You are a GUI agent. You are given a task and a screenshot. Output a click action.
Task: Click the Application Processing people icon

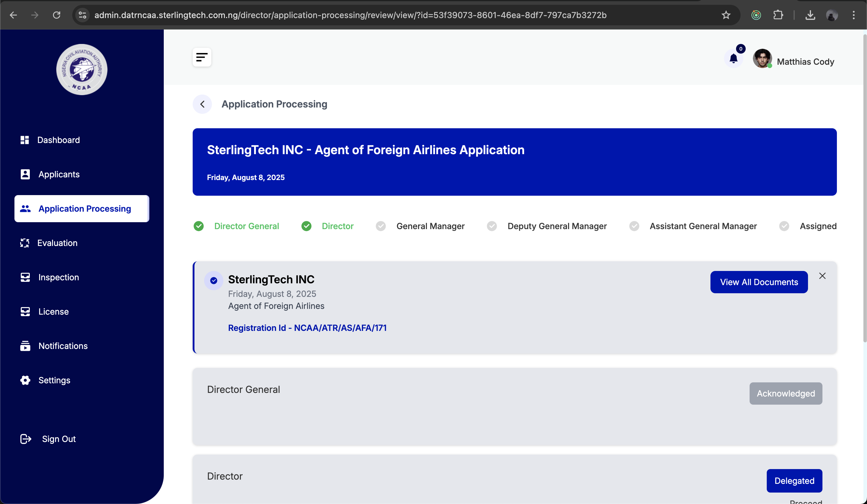point(25,208)
